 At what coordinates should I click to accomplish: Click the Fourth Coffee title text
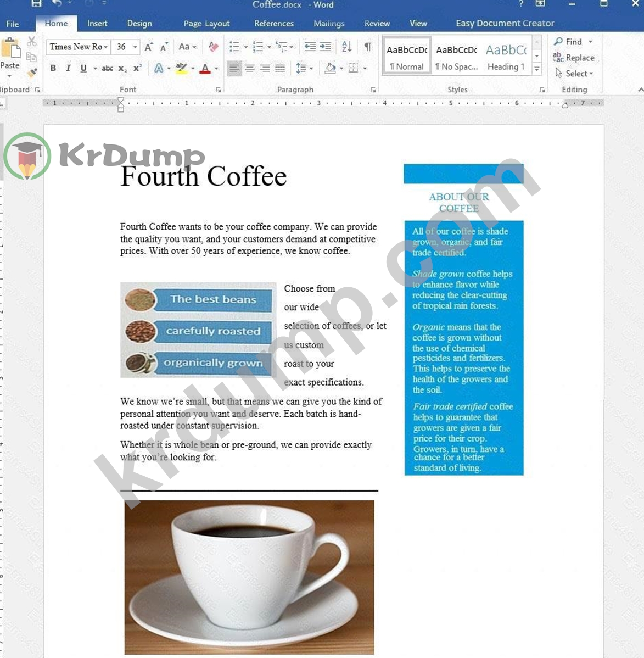pos(204,176)
